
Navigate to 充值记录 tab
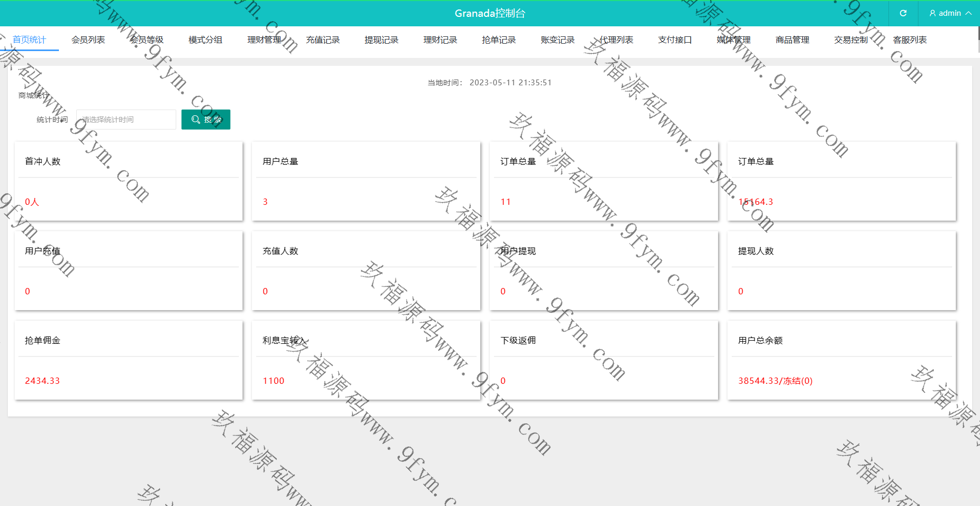point(323,40)
